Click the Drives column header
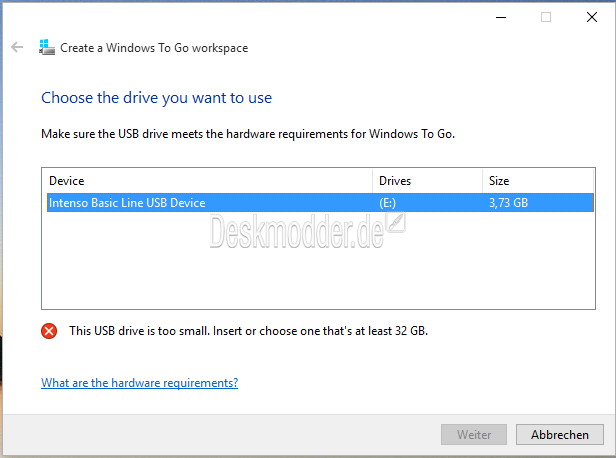Screen dimensions: 616x458 427,181
